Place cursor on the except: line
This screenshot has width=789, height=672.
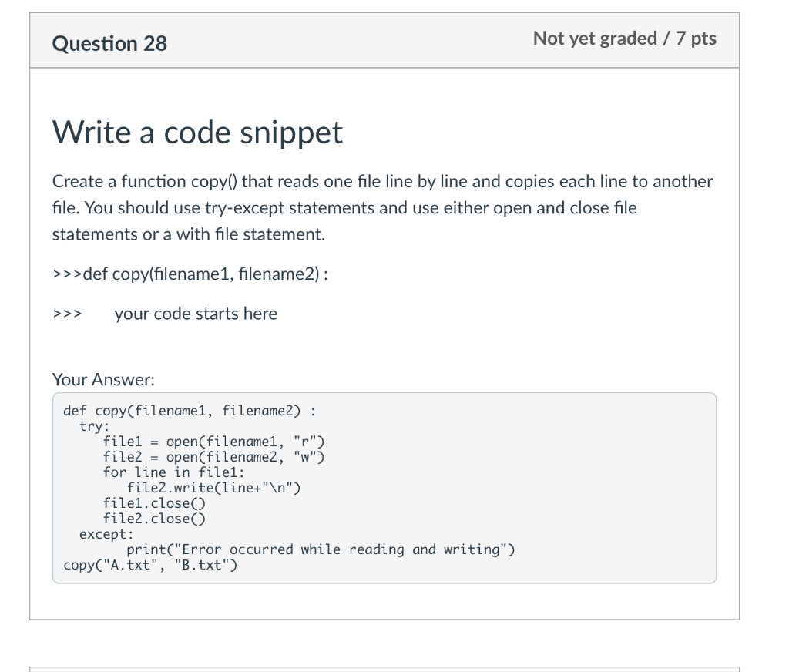click(106, 534)
